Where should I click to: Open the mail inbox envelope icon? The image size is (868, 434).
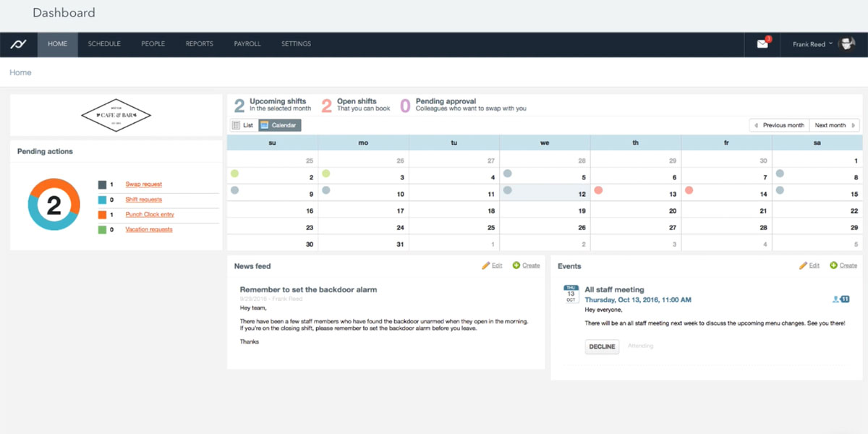pos(762,44)
